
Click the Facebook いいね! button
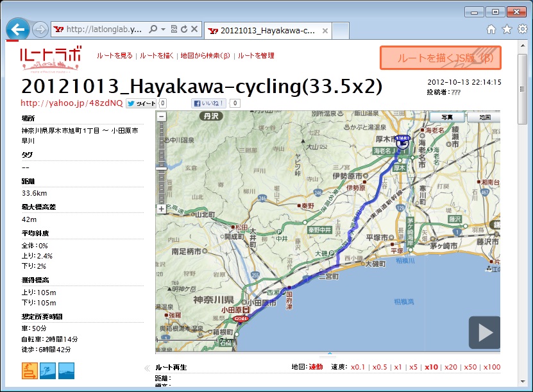[x=208, y=103]
